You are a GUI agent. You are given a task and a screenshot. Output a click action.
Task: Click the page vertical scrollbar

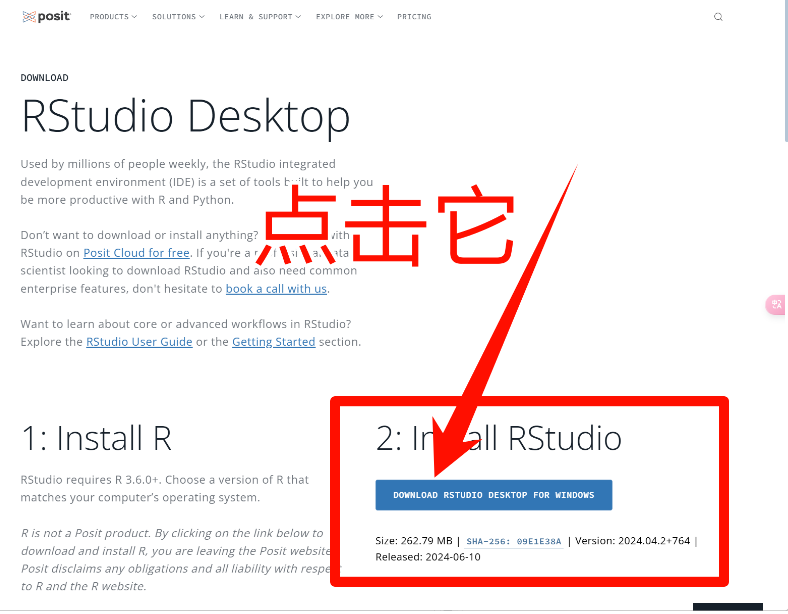(x=785, y=70)
